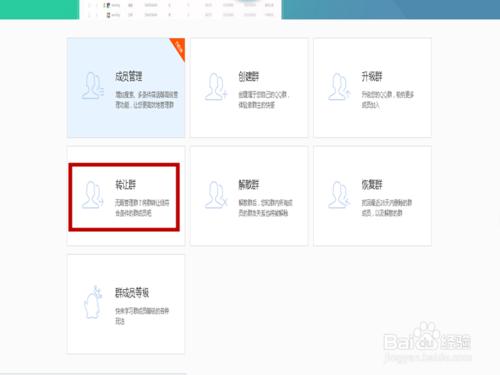
Task: Click the 恢复群 restore-group icon
Action: click(339, 195)
